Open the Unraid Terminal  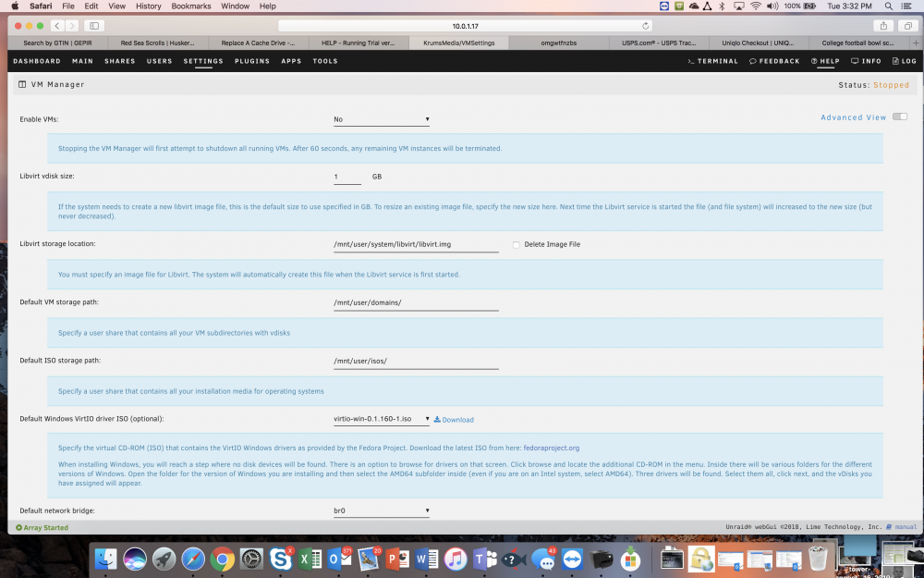click(x=712, y=61)
